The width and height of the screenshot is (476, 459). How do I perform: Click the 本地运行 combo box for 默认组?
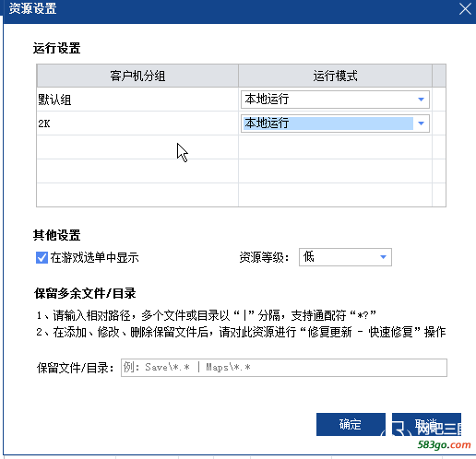click(335, 100)
